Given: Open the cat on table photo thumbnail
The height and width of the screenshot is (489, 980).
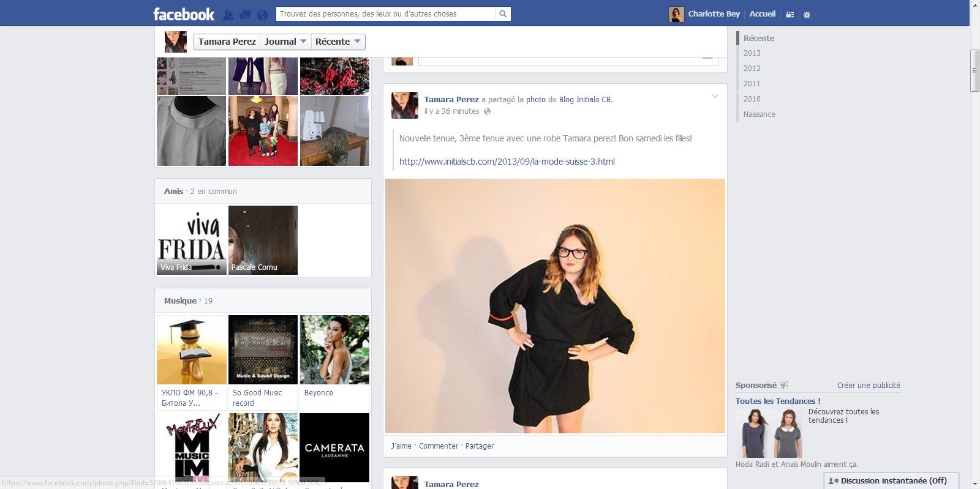Looking at the screenshot, I should 334,131.
